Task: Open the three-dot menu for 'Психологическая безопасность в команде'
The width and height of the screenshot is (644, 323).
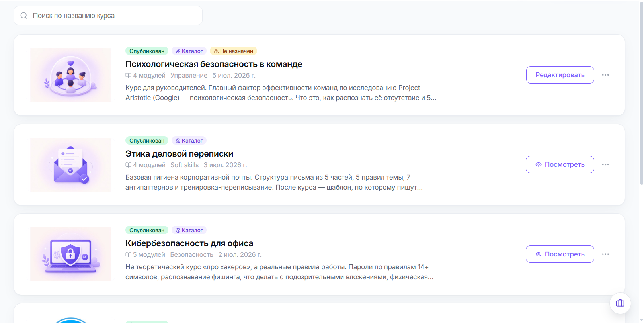Action: (605, 75)
